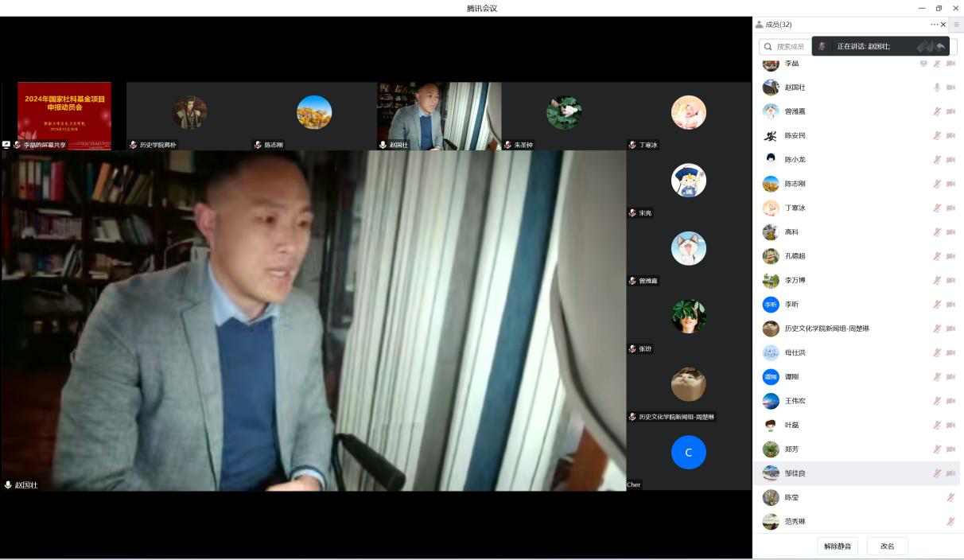This screenshot has height=560, width=964.
Task: Toggle 陈安民's disabled camera icon
Action: coord(950,136)
